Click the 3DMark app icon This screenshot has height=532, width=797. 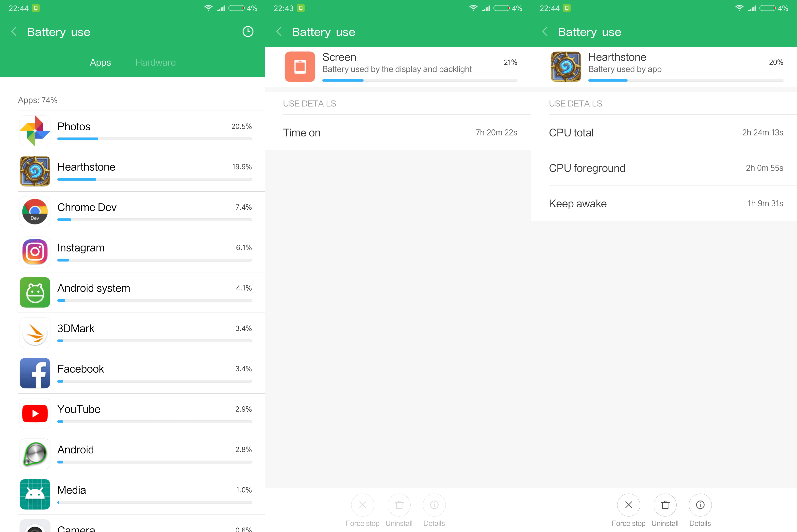[35, 332]
